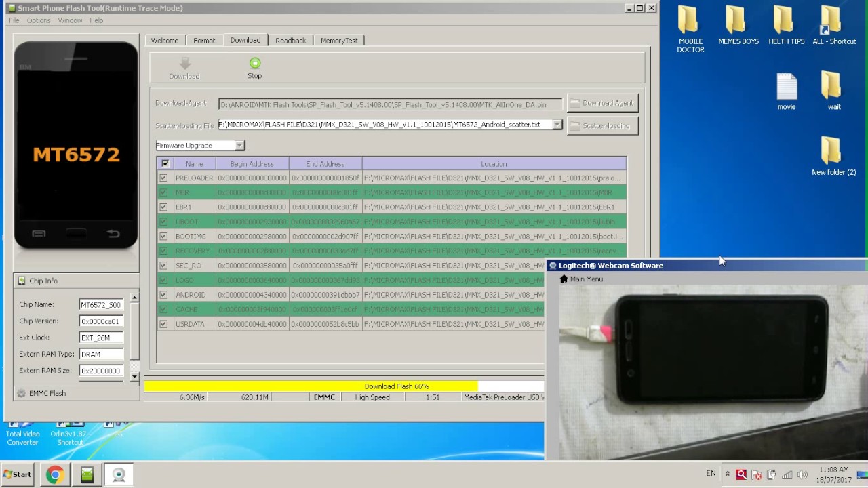
Task: Click the Smart Phone Flash Tool title icon
Action: tap(12, 8)
